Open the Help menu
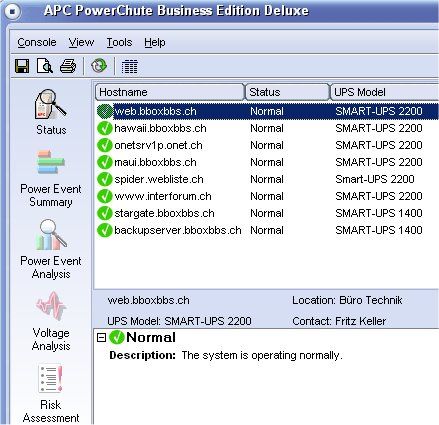This screenshot has height=425, width=439. 155,42
